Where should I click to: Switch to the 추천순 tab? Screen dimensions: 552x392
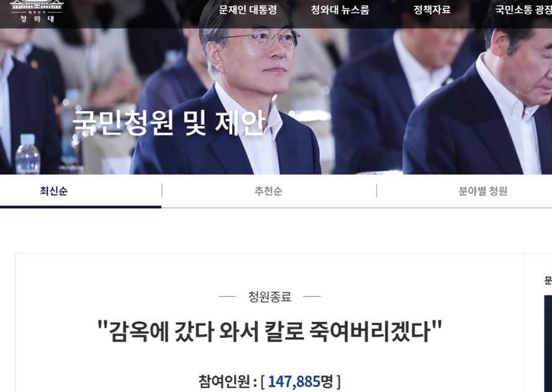268,191
